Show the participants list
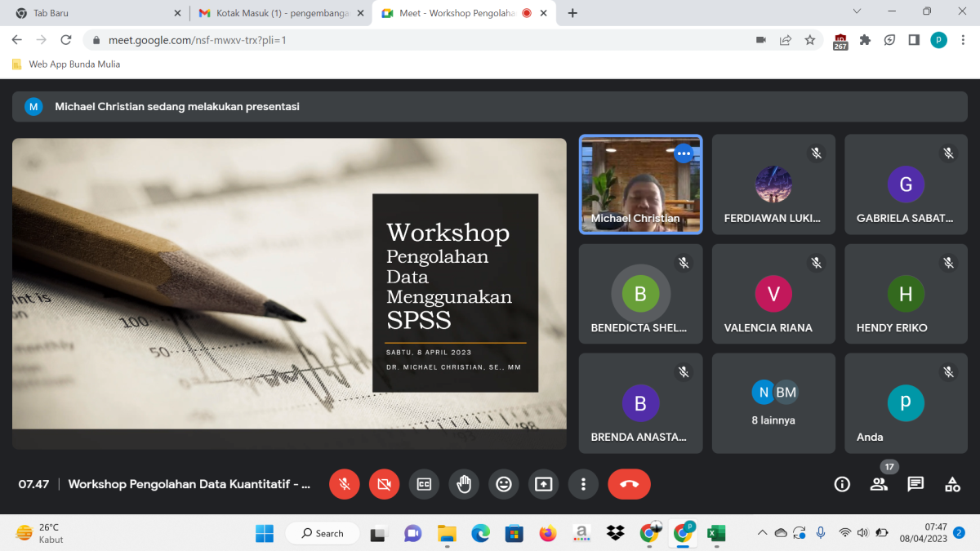980x551 pixels. 879,484
